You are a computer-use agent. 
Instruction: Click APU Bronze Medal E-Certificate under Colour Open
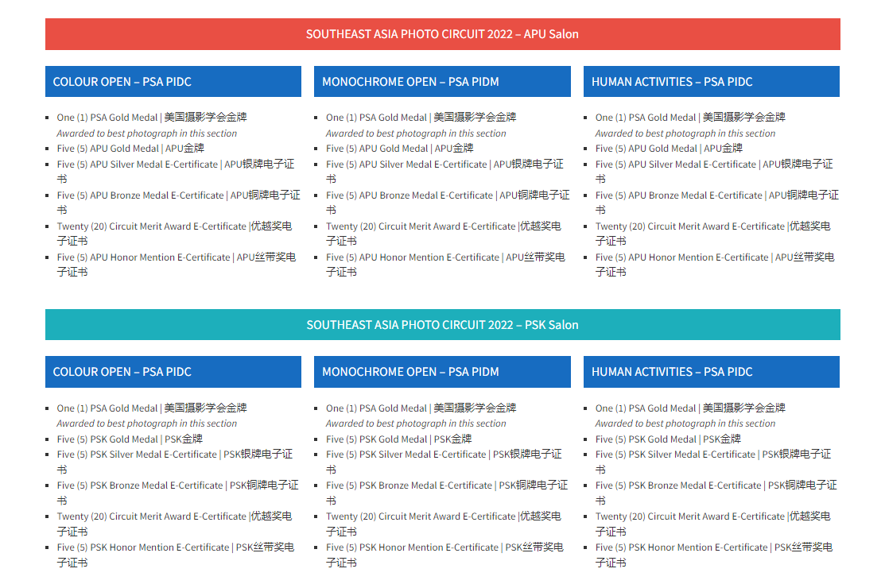[178, 203]
